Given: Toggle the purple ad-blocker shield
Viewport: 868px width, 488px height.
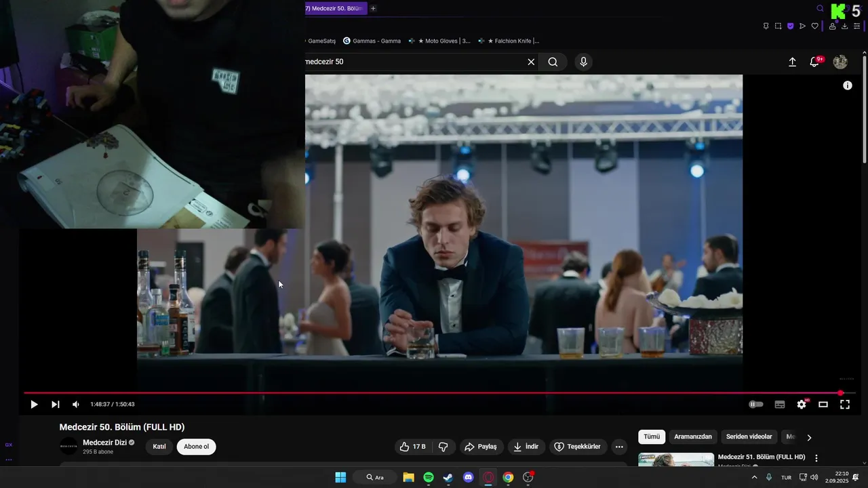Looking at the screenshot, I should tap(791, 26).
